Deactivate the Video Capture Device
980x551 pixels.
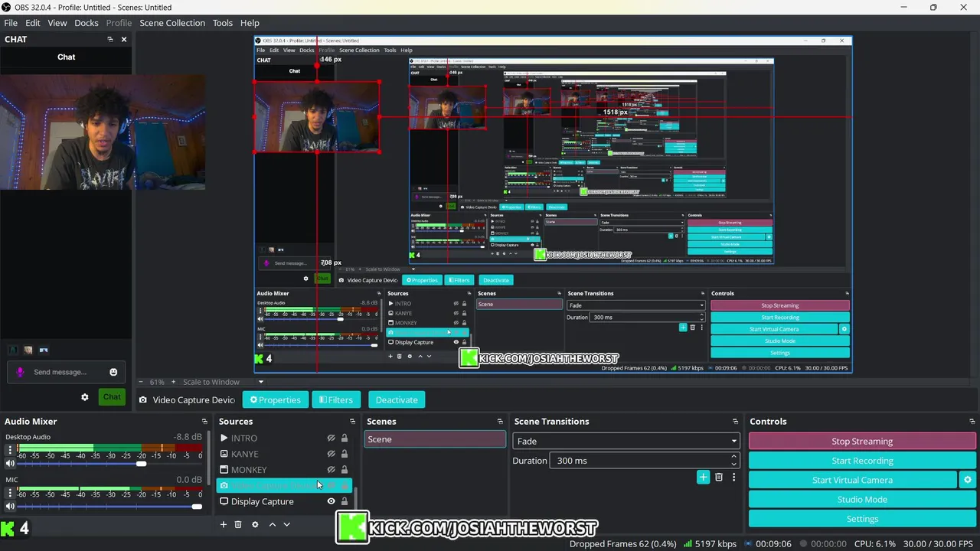click(x=397, y=399)
